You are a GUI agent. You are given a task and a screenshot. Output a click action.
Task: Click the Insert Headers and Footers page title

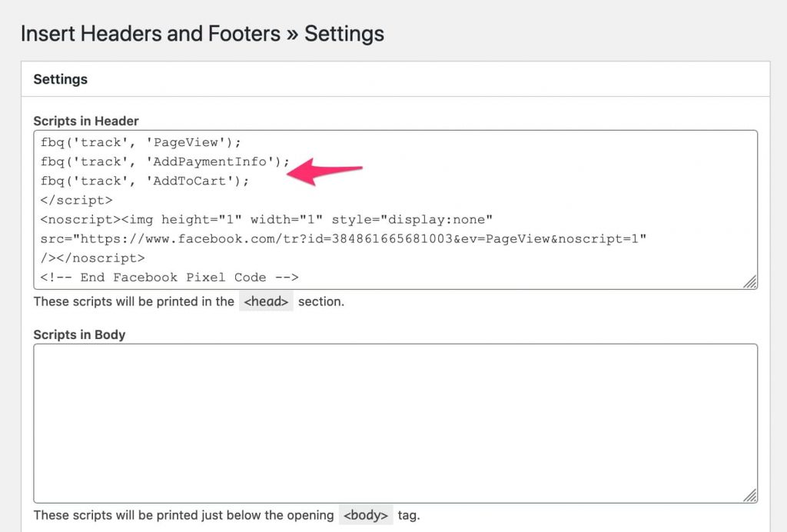pyautogui.click(x=202, y=34)
